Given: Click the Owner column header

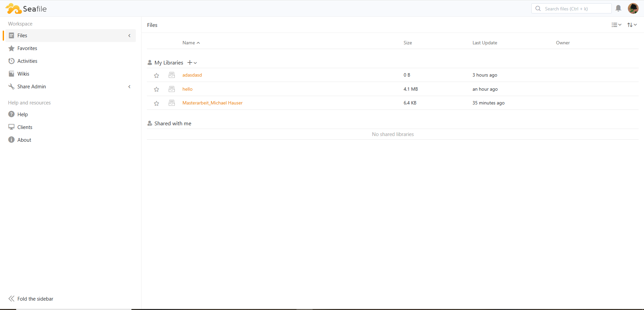Looking at the screenshot, I should (563, 43).
